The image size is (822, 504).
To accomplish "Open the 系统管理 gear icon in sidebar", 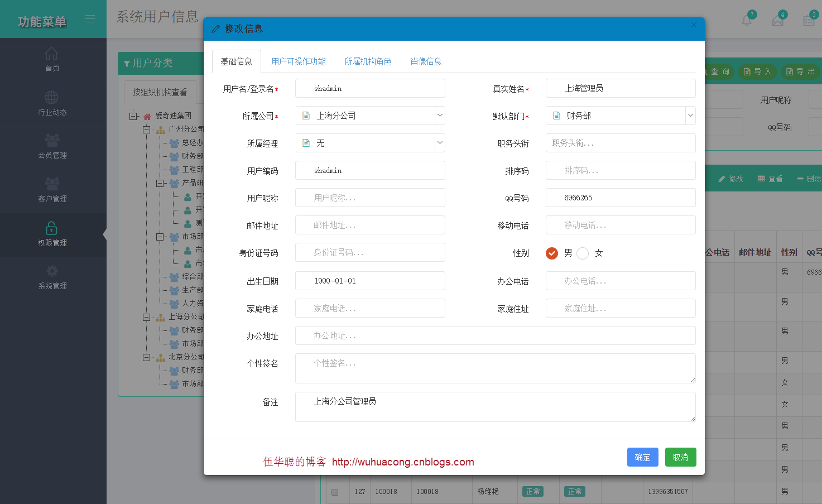I will pyautogui.click(x=52, y=272).
